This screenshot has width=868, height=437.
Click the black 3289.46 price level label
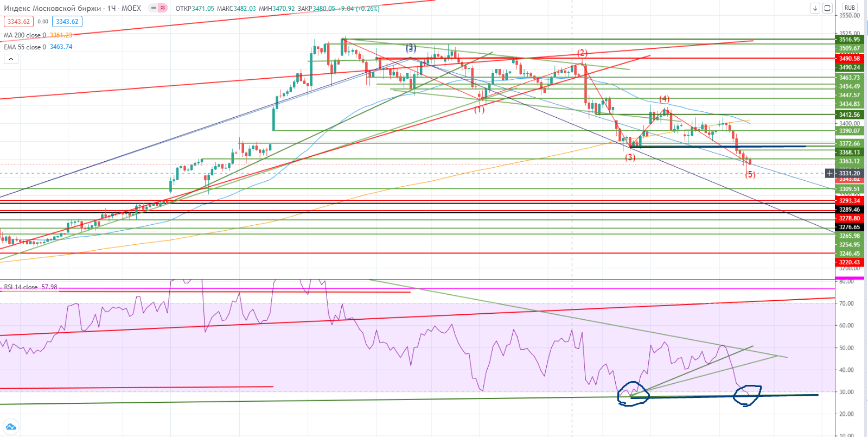point(850,210)
